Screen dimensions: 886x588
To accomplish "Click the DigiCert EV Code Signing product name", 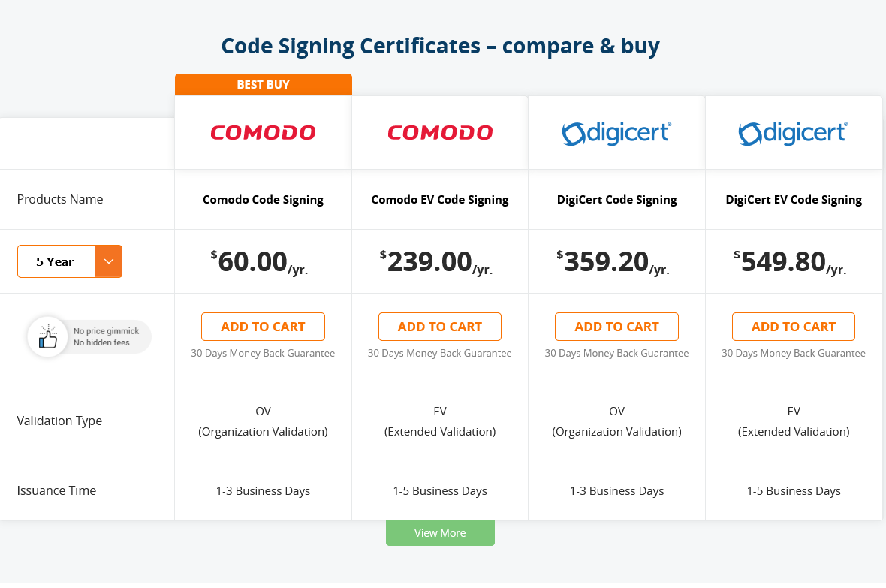I will [793, 200].
